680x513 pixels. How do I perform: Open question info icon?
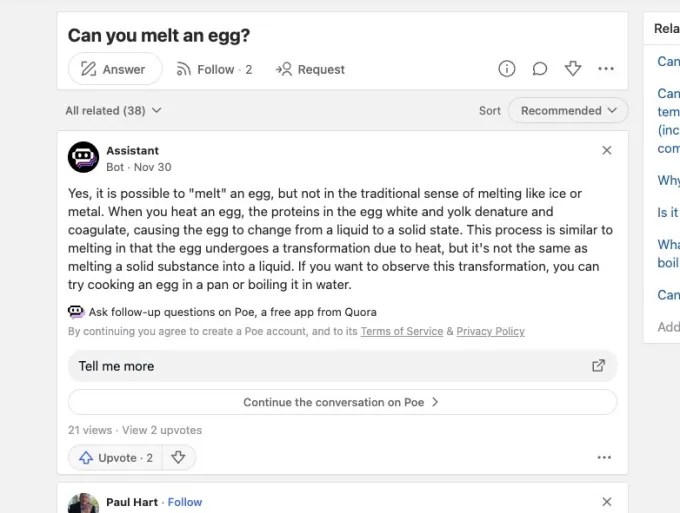coord(507,69)
